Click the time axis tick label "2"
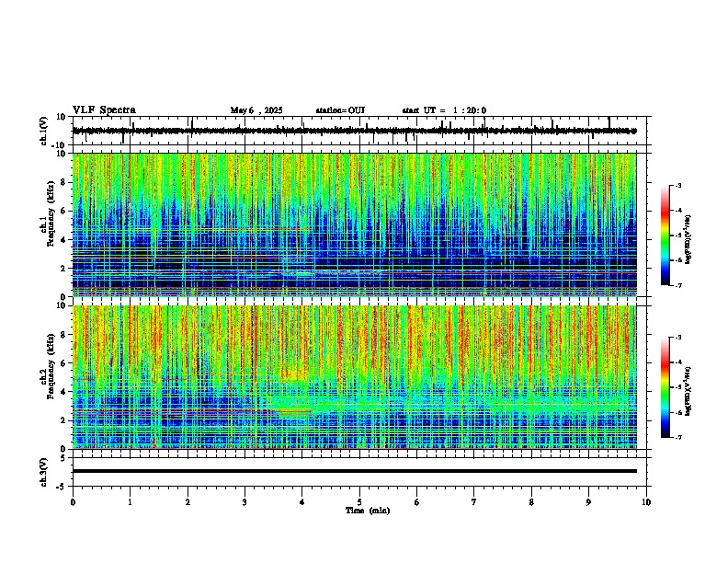728x563 pixels. pos(188,502)
